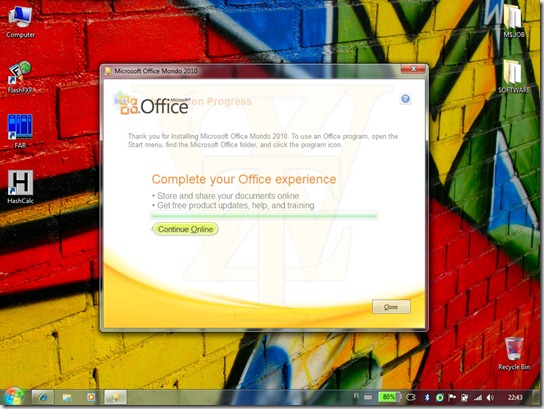Click the volume speaker tray icon

490,398
